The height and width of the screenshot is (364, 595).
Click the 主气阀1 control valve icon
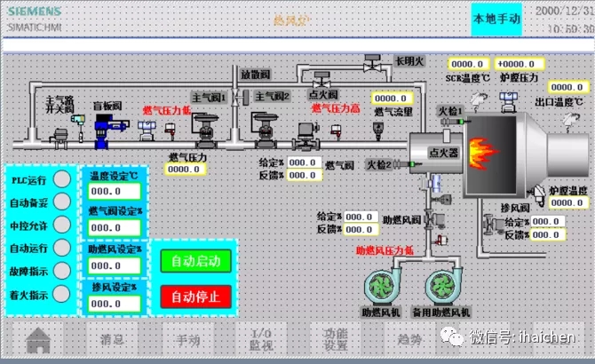click(206, 131)
